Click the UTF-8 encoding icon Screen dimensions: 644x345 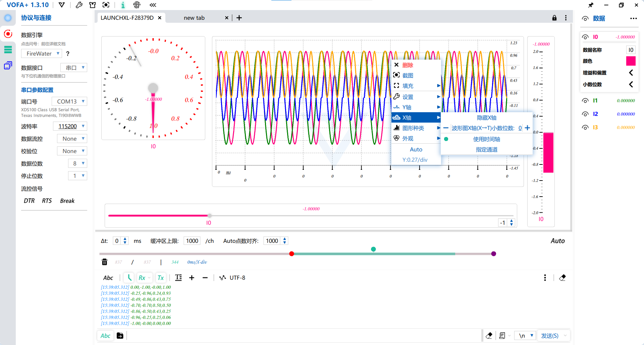222,278
